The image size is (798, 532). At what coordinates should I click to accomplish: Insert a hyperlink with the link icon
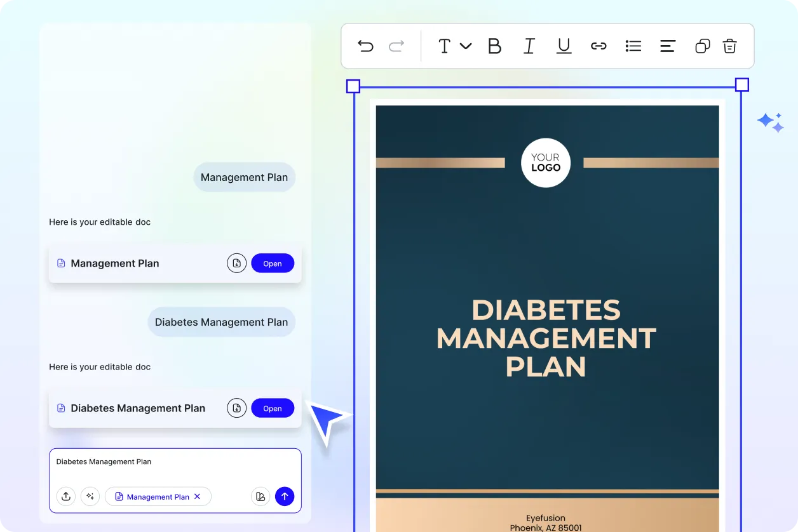pyautogui.click(x=598, y=46)
